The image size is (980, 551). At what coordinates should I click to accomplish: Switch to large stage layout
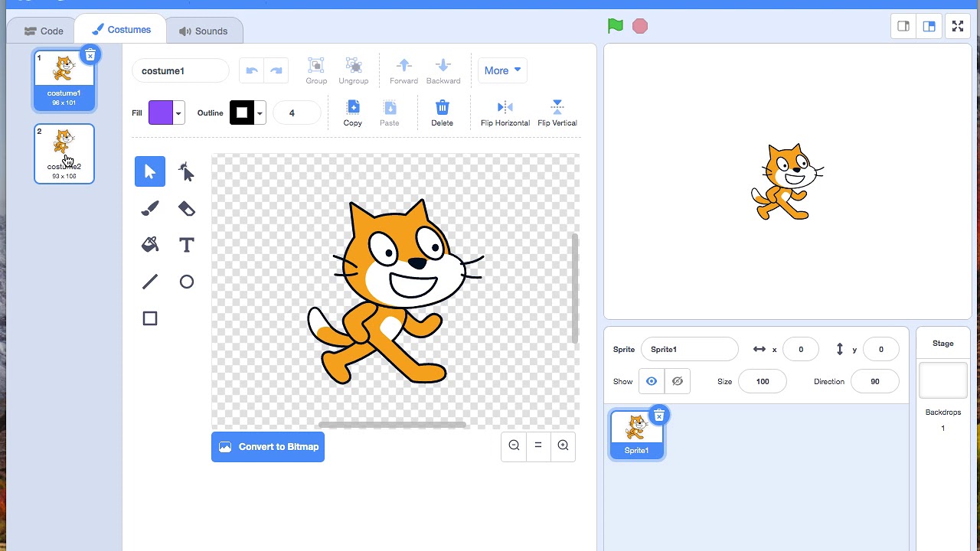pyautogui.click(x=929, y=26)
